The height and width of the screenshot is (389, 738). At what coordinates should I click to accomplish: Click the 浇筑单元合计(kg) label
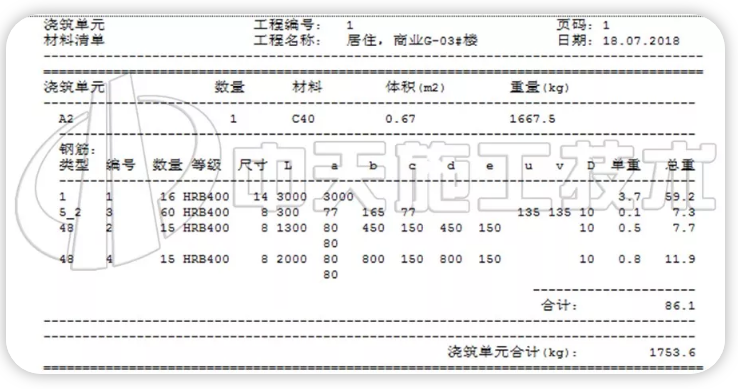[512, 352]
